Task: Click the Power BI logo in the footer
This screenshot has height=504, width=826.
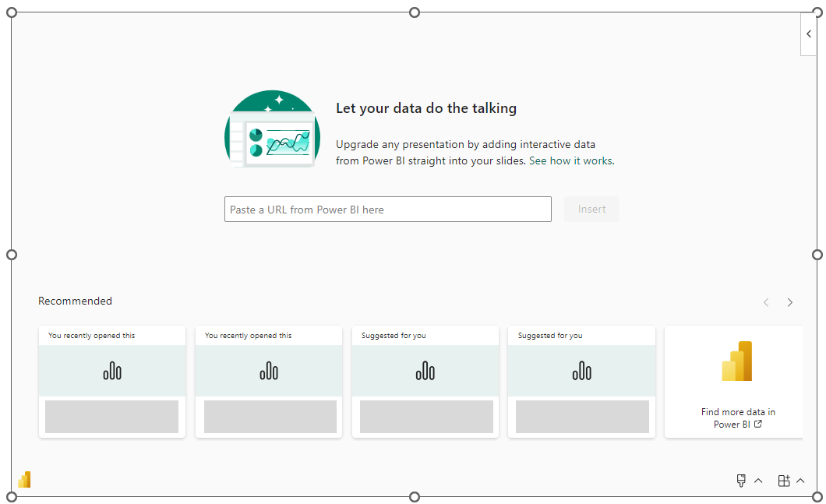Action: coord(24,480)
